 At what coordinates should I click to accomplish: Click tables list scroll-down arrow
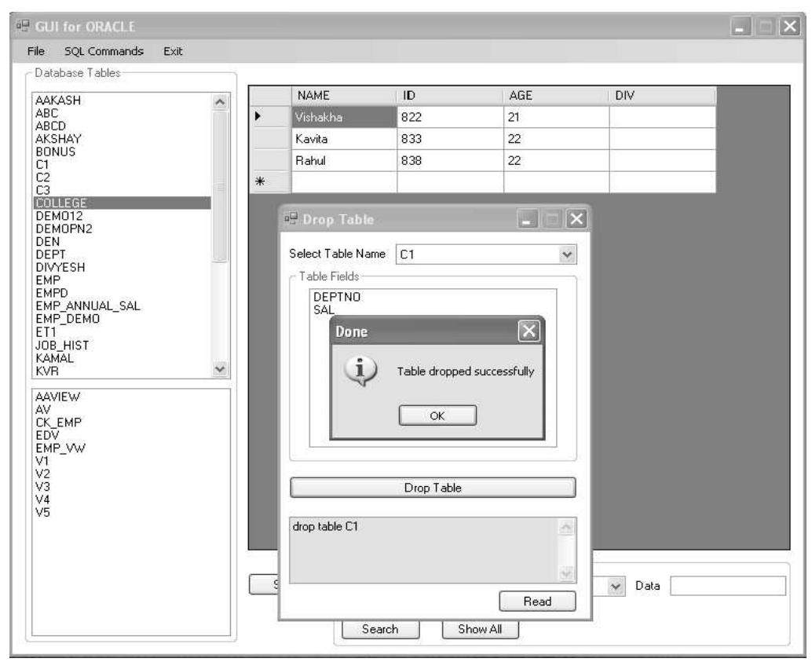tap(220, 369)
